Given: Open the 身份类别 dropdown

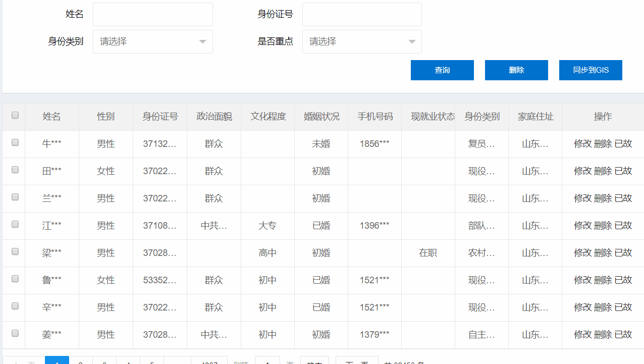Looking at the screenshot, I should coord(153,41).
